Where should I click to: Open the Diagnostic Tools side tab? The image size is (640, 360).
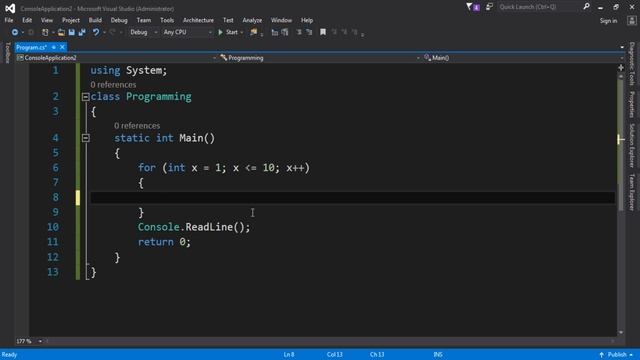[x=632, y=64]
